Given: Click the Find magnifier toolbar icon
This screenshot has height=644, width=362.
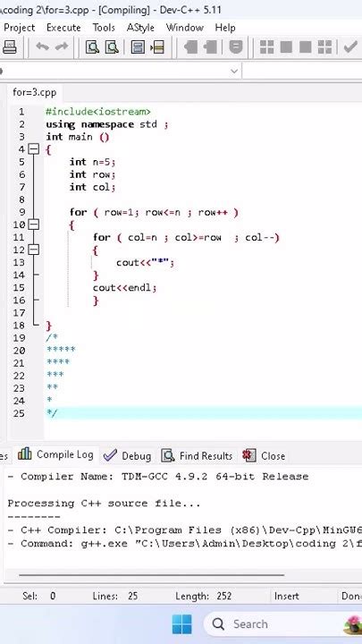Looking at the screenshot, I should 92,47.
